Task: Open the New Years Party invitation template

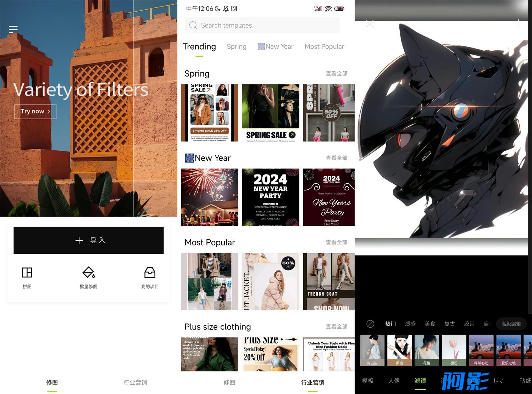Action: [x=329, y=197]
